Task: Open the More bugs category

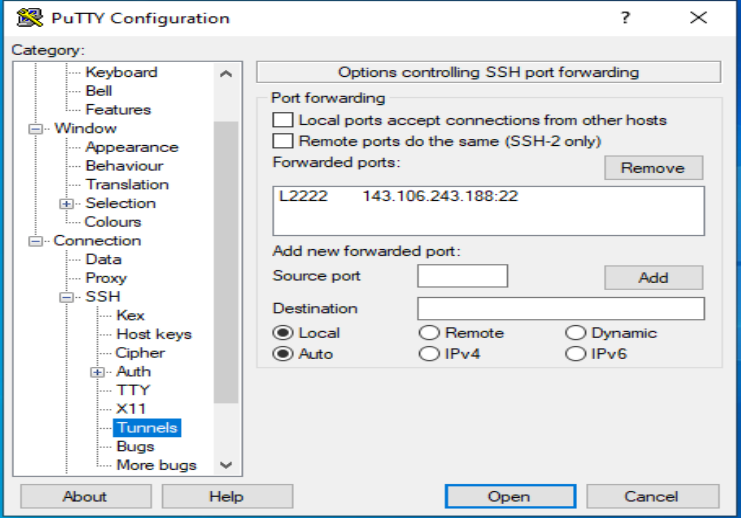Action: 156,465
